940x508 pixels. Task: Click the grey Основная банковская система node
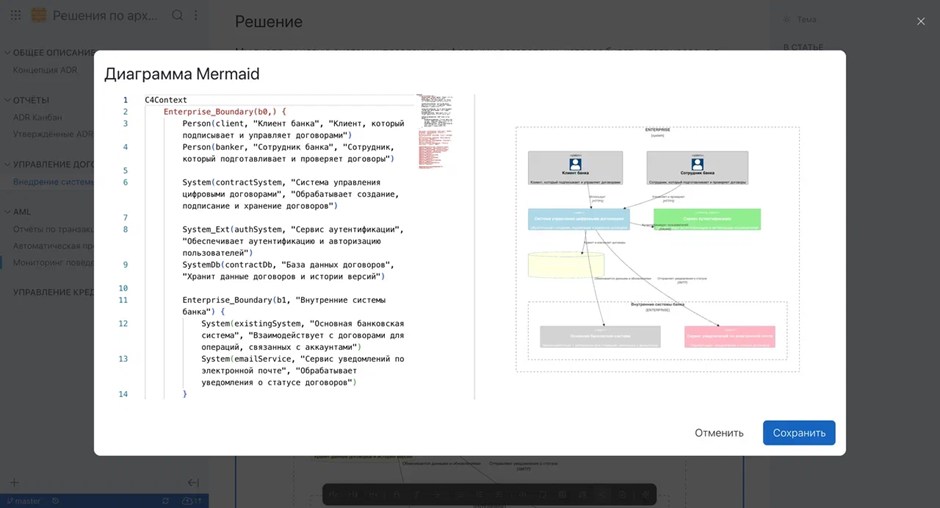[600, 336]
